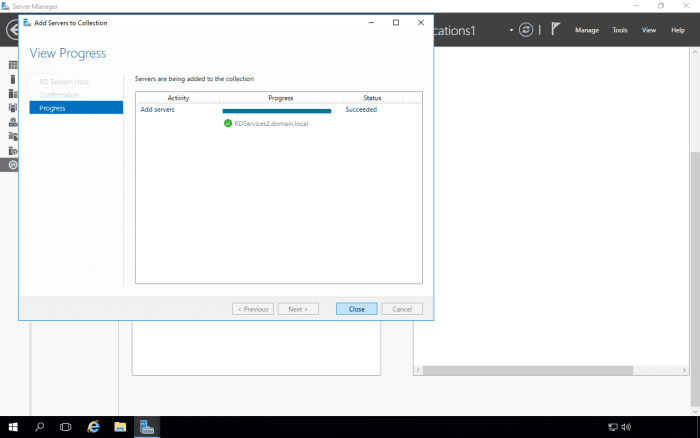Click the Add servers progress bar

point(276,110)
